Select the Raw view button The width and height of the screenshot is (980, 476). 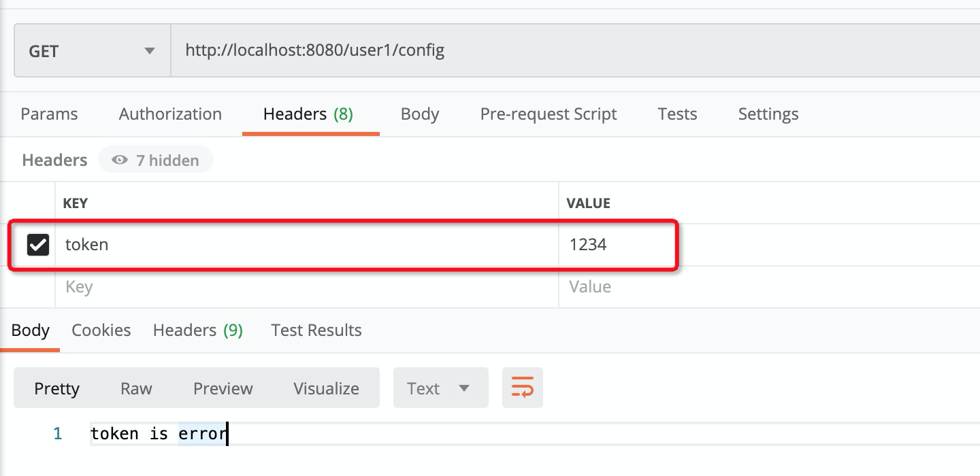[136, 388]
